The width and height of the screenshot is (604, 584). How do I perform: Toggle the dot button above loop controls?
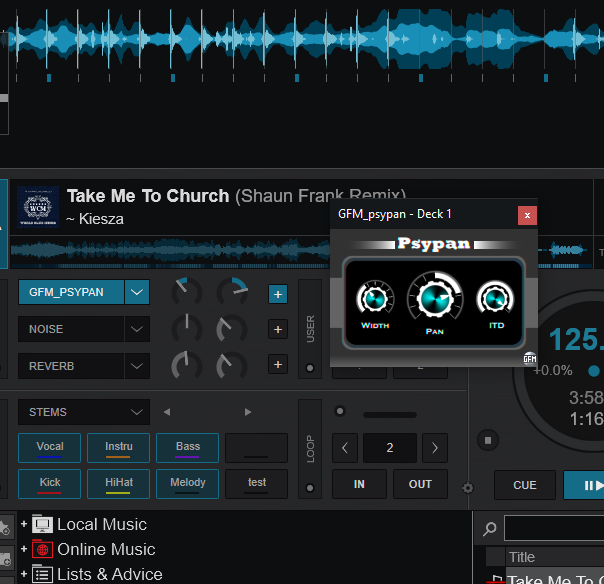[x=340, y=411]
